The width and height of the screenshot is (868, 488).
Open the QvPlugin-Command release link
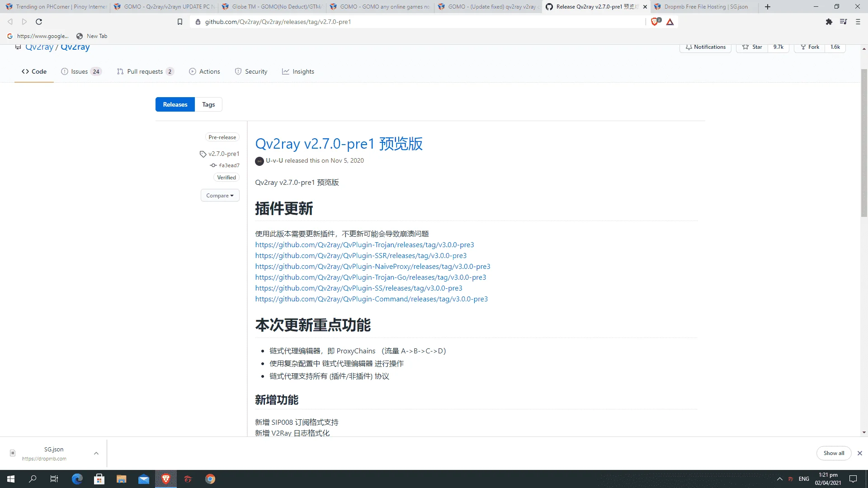(x=371, y=299)
